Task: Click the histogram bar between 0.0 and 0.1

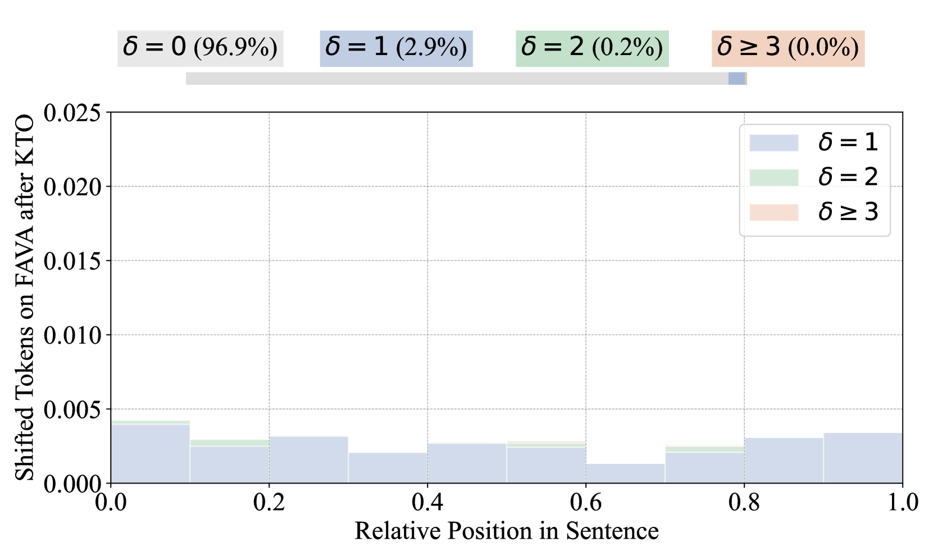Action: pos(150,454)
